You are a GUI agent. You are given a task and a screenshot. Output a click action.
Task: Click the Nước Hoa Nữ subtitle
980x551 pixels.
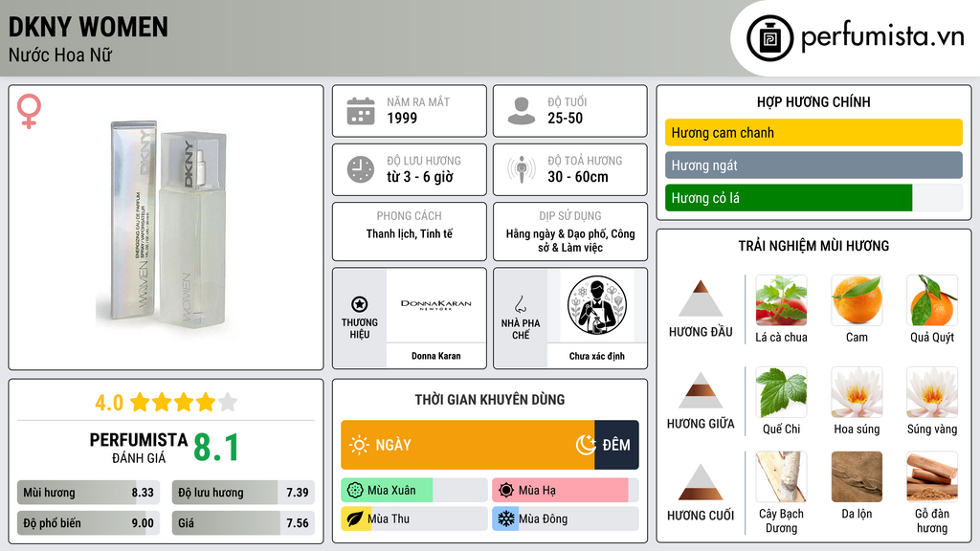point(60,55)
